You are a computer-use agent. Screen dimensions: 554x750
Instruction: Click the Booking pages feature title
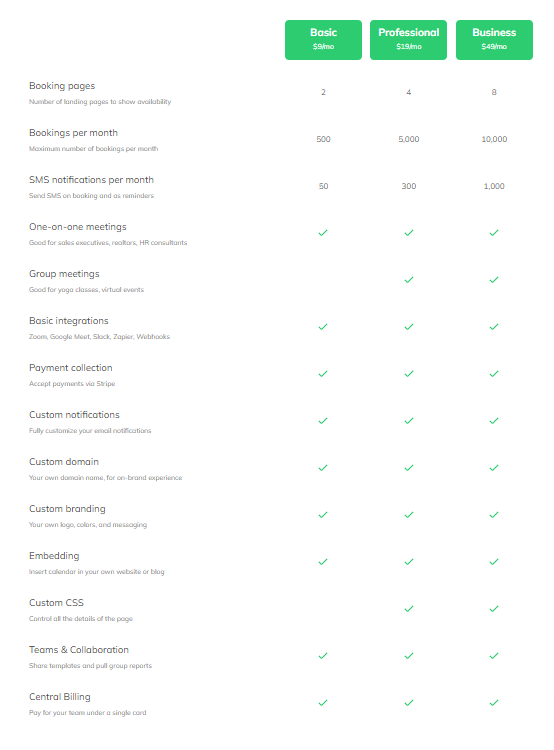62,86
